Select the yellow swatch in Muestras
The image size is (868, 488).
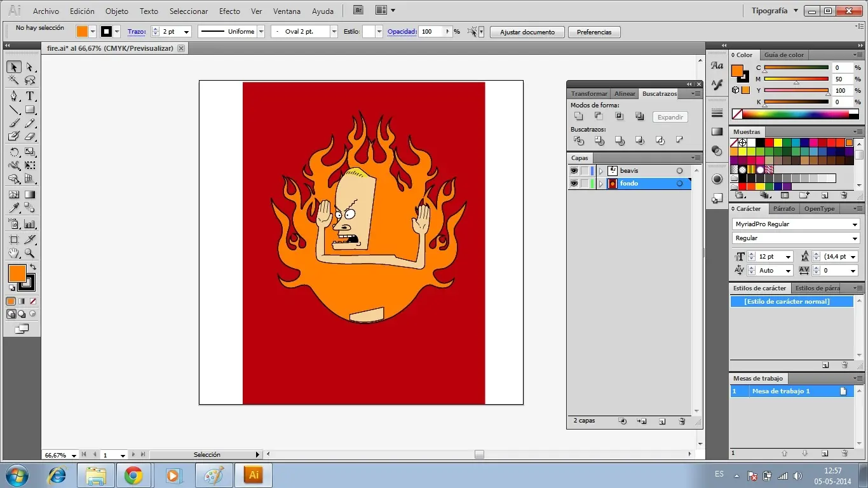pyautogui.click(x=778, y=143)
